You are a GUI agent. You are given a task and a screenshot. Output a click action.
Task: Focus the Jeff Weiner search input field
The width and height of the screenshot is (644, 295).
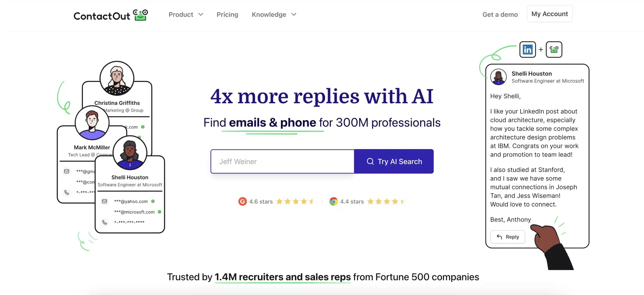pyautogui.click(x=282, y=161)
